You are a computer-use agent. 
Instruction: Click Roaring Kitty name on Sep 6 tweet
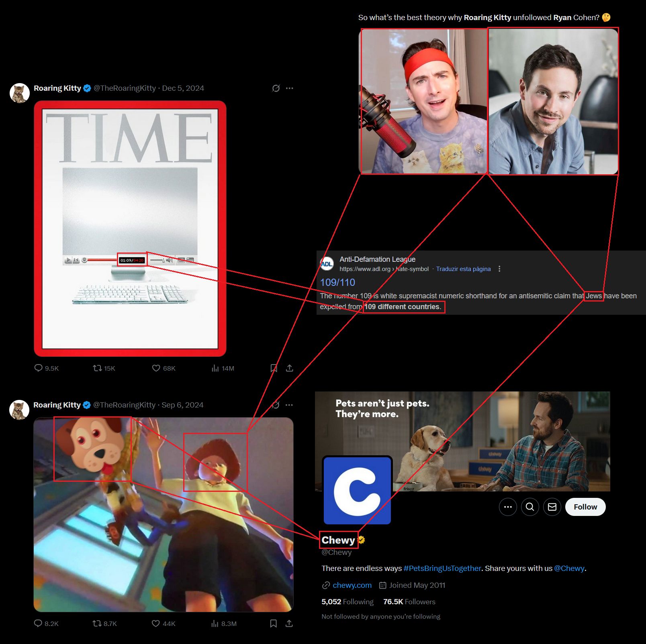(x=57, y=405)
